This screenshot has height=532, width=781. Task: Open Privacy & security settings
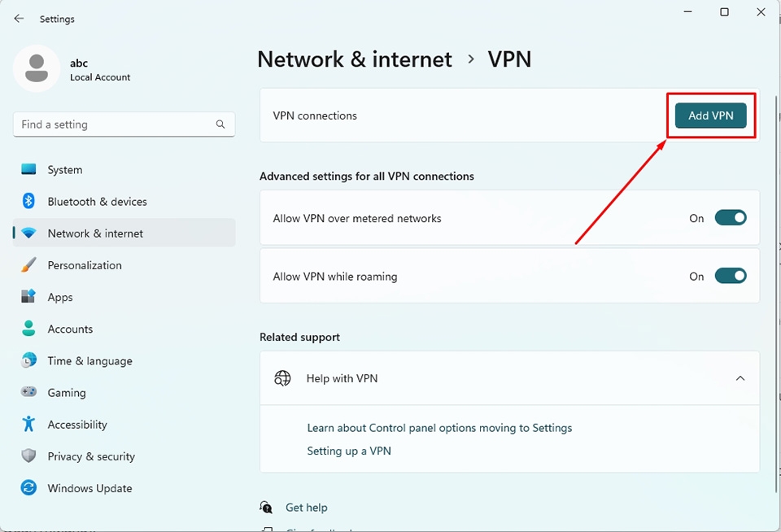click(89, 456)
